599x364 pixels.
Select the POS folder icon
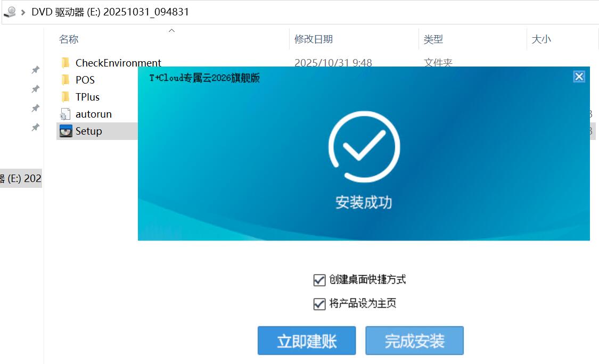pos(65,80)
